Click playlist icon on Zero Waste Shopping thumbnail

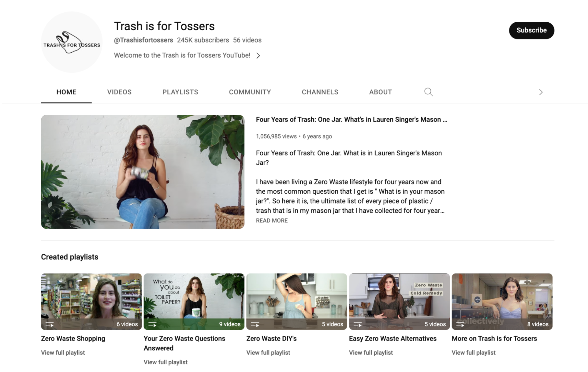[x=49, y=324]
